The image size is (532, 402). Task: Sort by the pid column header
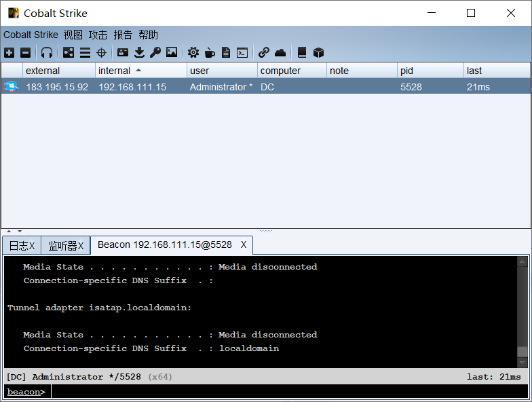[x=430, y=71]
